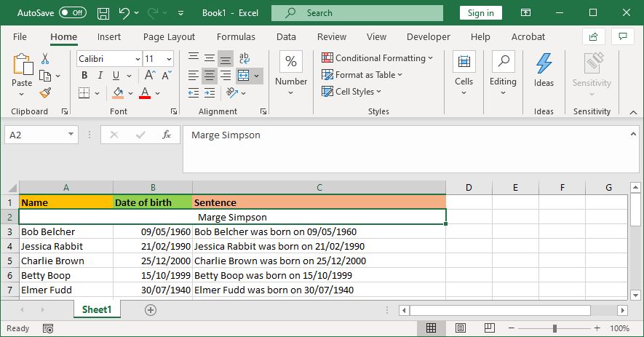The width and height of the screenshot is (644, 337).
Task: Click the Increase Indent icon
Action: [x=209, y=92]
